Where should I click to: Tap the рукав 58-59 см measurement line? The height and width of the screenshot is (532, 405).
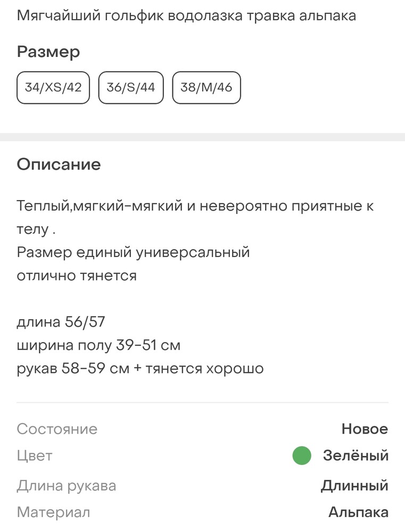coord(140,368)
